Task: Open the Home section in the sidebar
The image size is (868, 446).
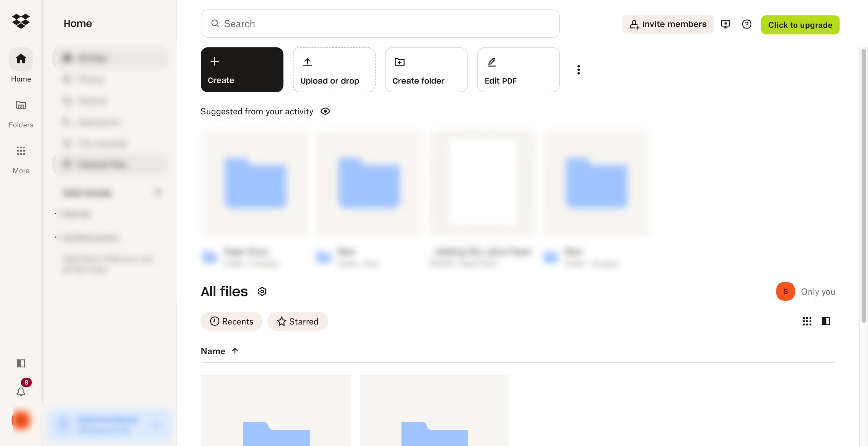Action: [x=21, y=65]
